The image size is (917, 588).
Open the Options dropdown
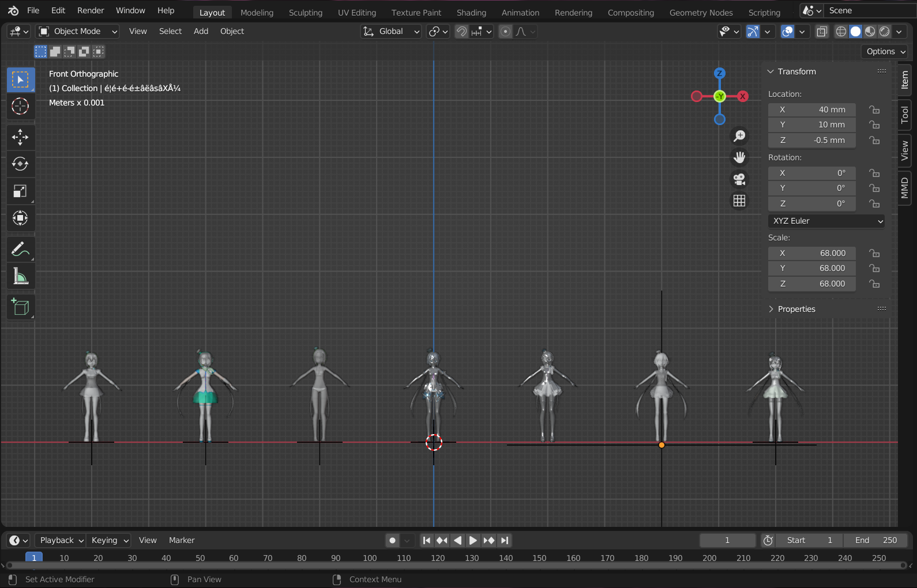point(885,51)
